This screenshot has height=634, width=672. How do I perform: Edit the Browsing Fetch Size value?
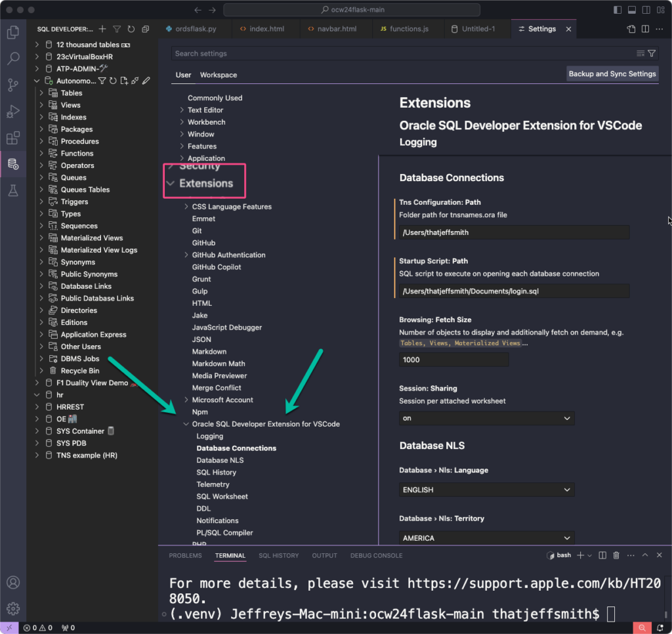[x=453, y=360]
